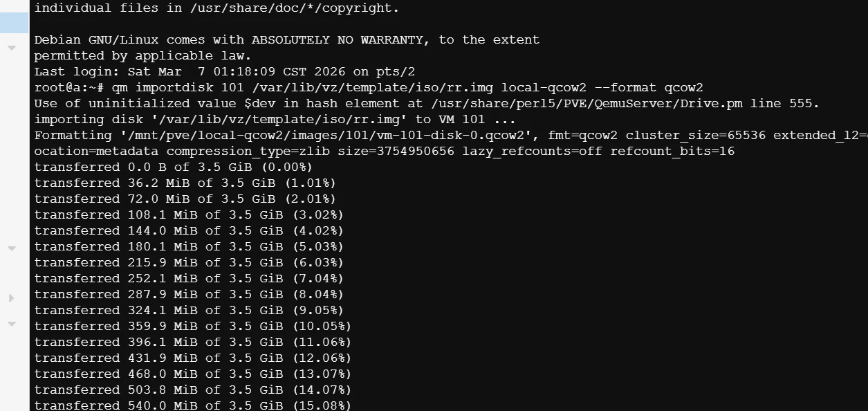868x411 pixels.
Task: Click the 'permitted by applicable law' line
Action: (x=142, y=55)
